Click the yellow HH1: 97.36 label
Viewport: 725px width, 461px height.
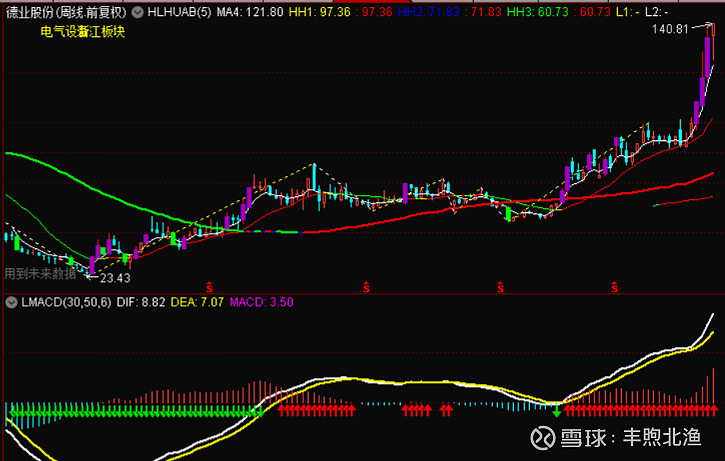(x=319, y=12)
